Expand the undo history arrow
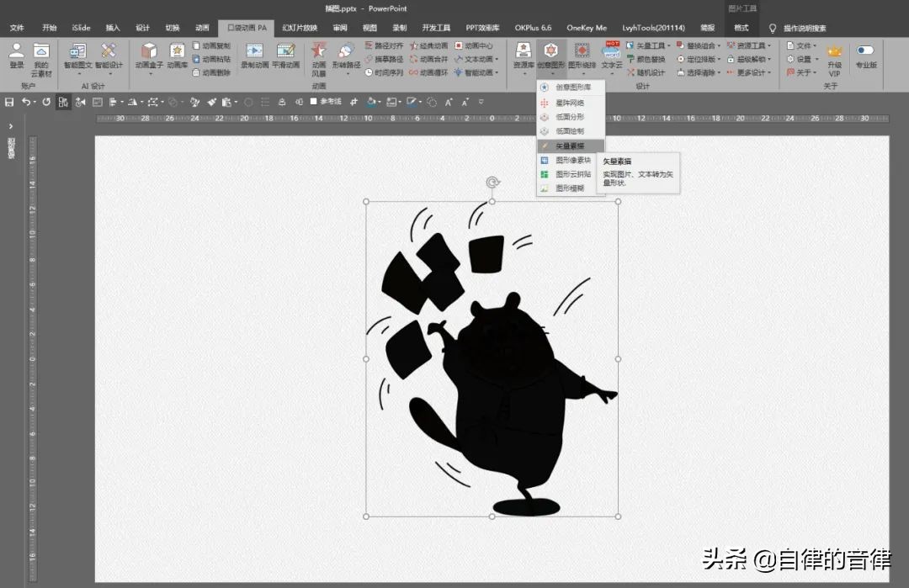Image resolution: width=909 pixels, height=588 pixels. pyautogui.click(x=35, y=102)
